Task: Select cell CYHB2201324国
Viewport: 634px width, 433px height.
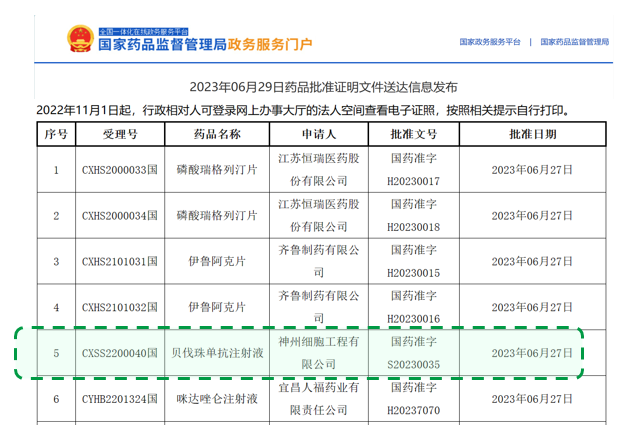Action: click(120, 399)
